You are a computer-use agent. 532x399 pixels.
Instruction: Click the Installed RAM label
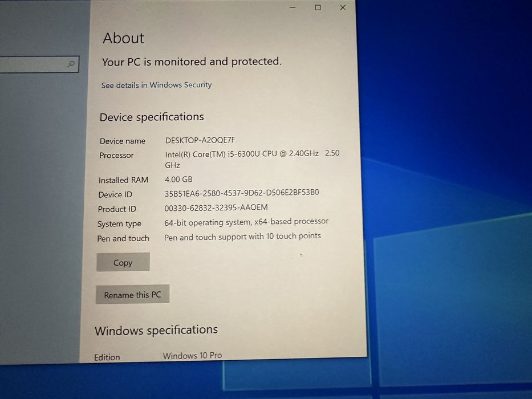pos(123,180)
